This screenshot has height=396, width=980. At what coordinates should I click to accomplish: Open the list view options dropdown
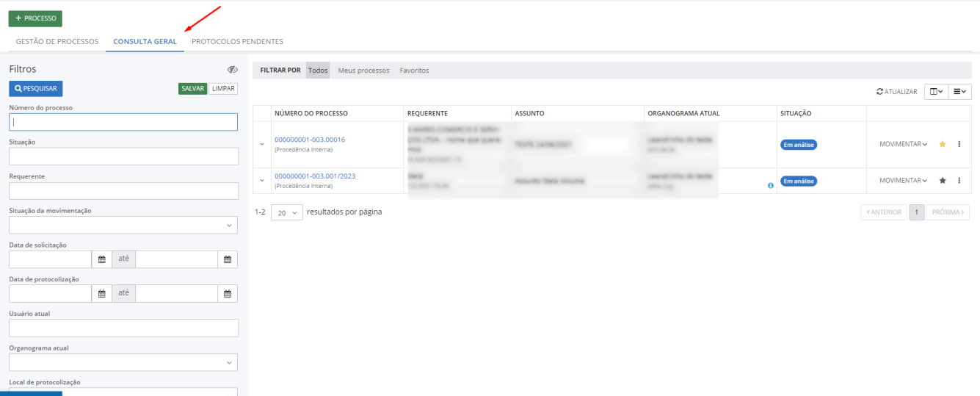pos(959,92)
